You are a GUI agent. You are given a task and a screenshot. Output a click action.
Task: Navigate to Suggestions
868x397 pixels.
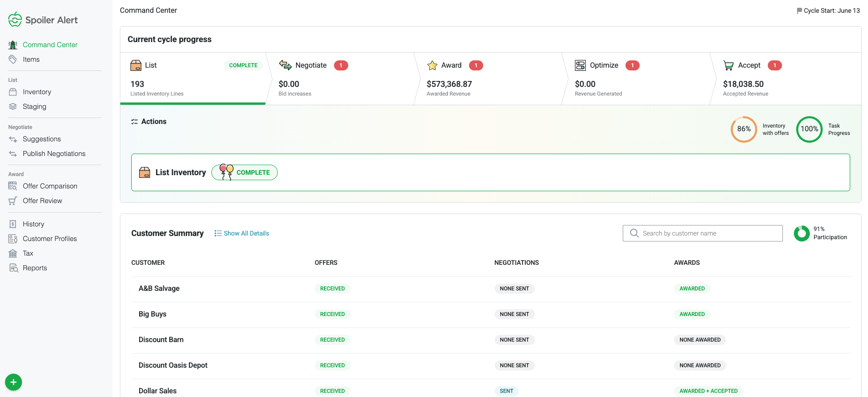click(42, 139)
